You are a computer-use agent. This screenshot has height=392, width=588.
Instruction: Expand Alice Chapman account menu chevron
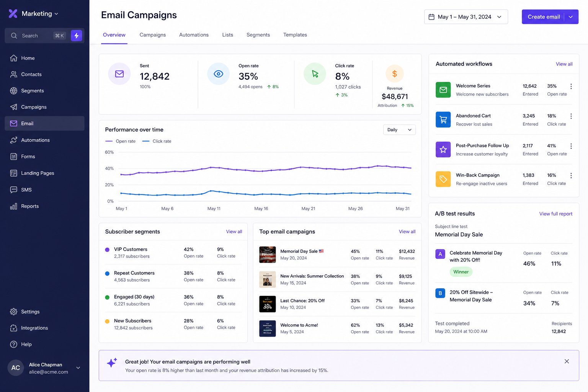pos(78,368)
